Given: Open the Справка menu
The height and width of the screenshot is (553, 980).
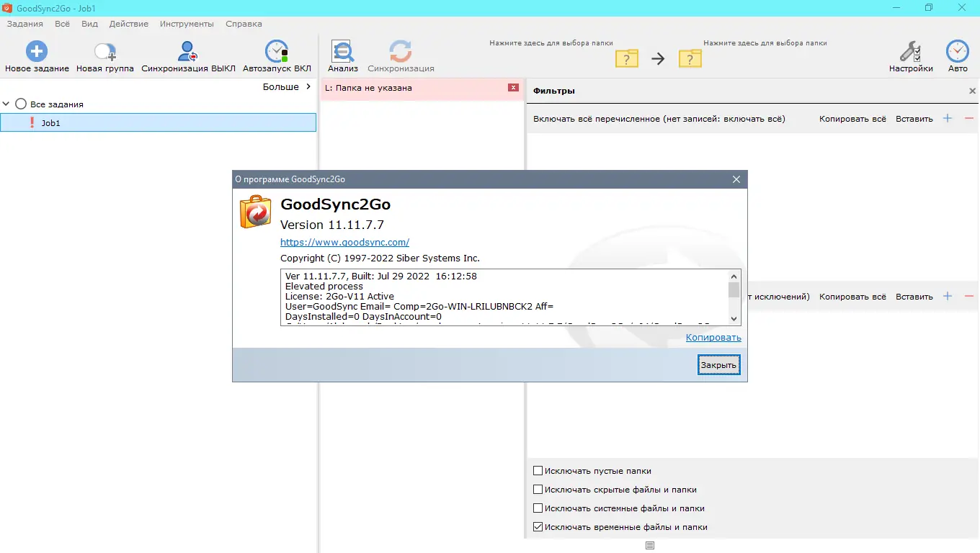Looking at the screenshot, I should click(x=244, y=24).
